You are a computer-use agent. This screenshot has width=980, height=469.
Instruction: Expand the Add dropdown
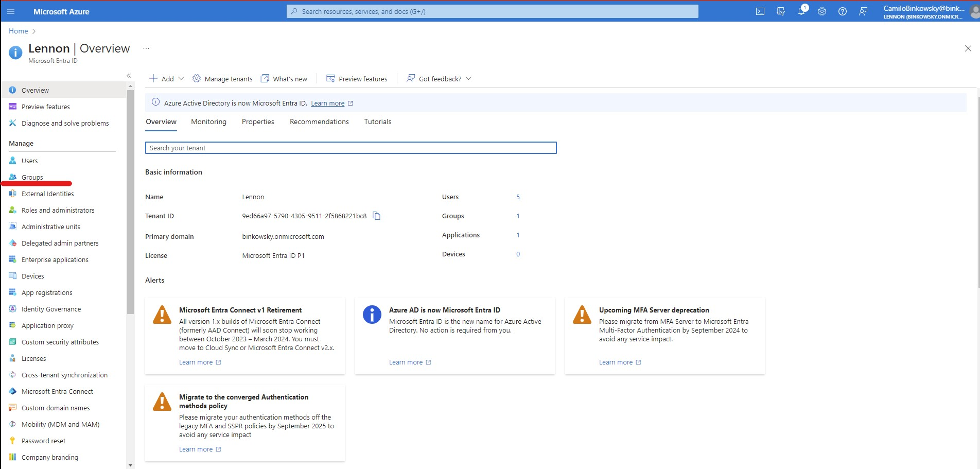tap(166, 79)
